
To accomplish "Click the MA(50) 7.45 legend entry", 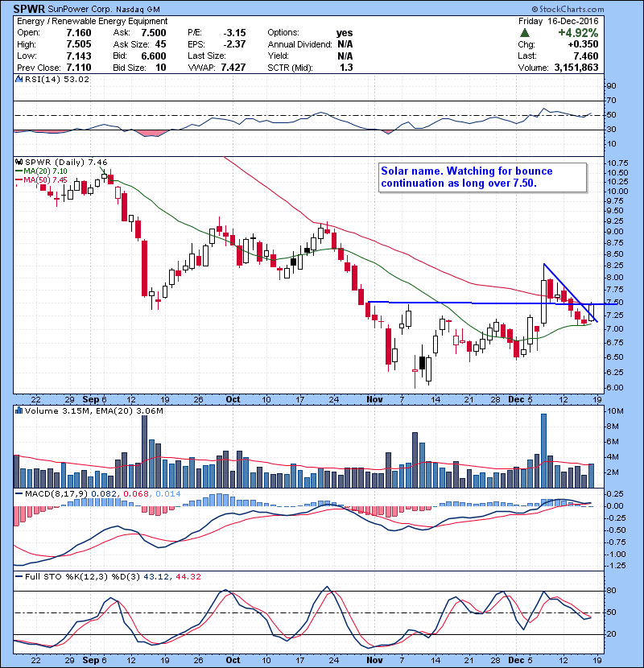I will [x=41, y=179].
